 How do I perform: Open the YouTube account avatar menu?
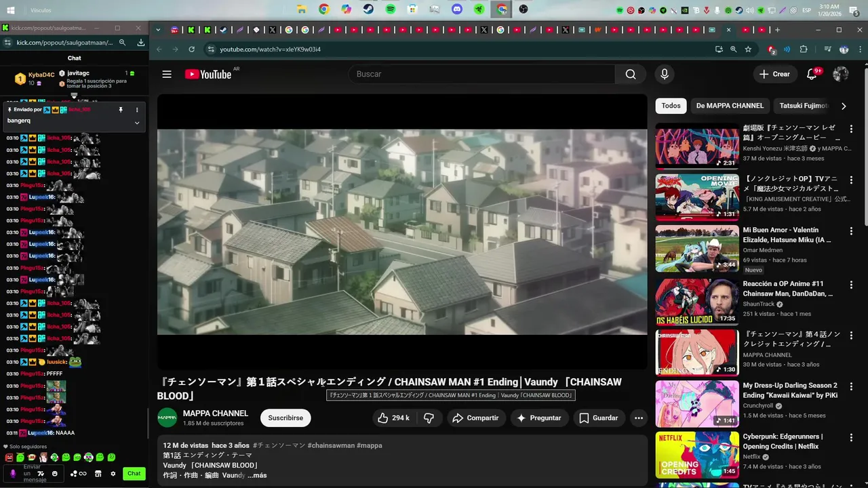(x=841, y=74)
